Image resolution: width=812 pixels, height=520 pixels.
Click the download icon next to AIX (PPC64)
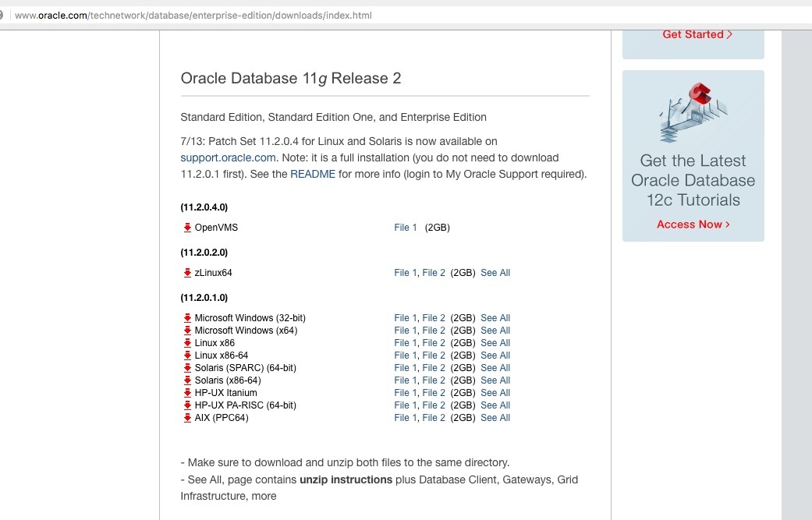[x=187, y=418]
